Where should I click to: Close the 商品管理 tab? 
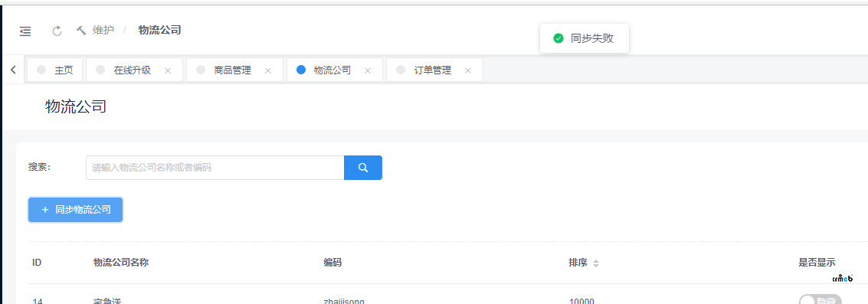pyautogui.click(x=268, y=71)
